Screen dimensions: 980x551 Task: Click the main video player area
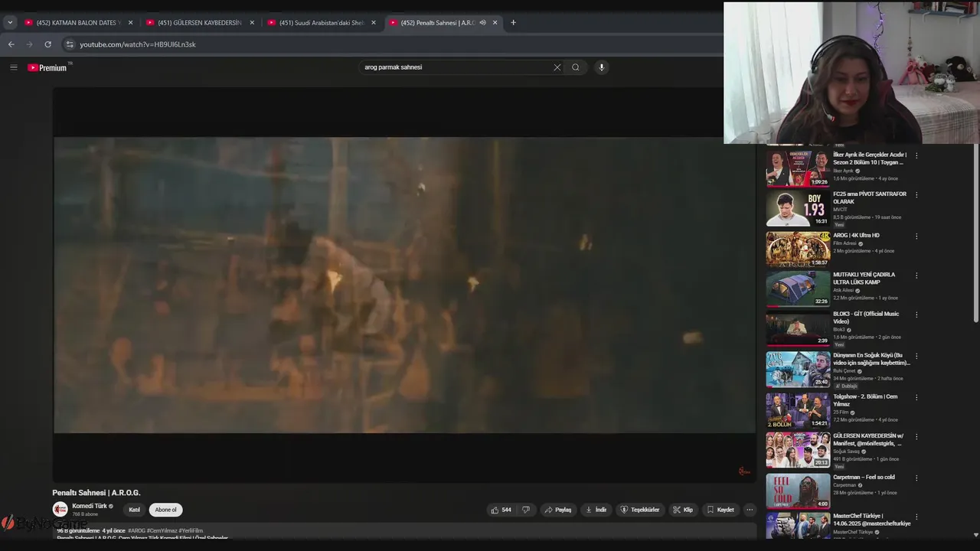pos(404,285)
